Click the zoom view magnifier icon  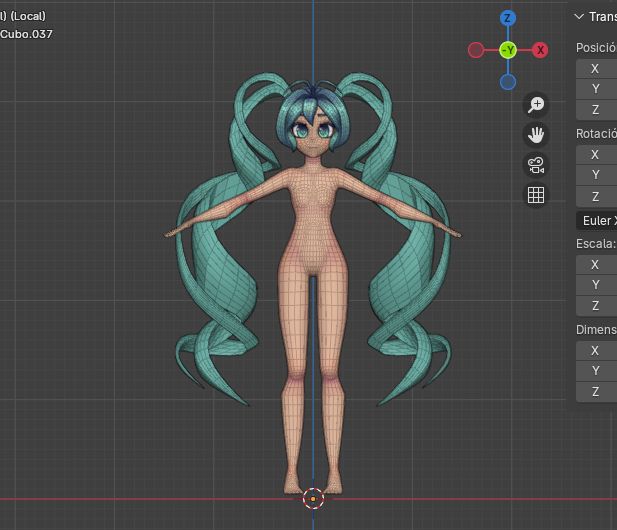tap(536, 105)
